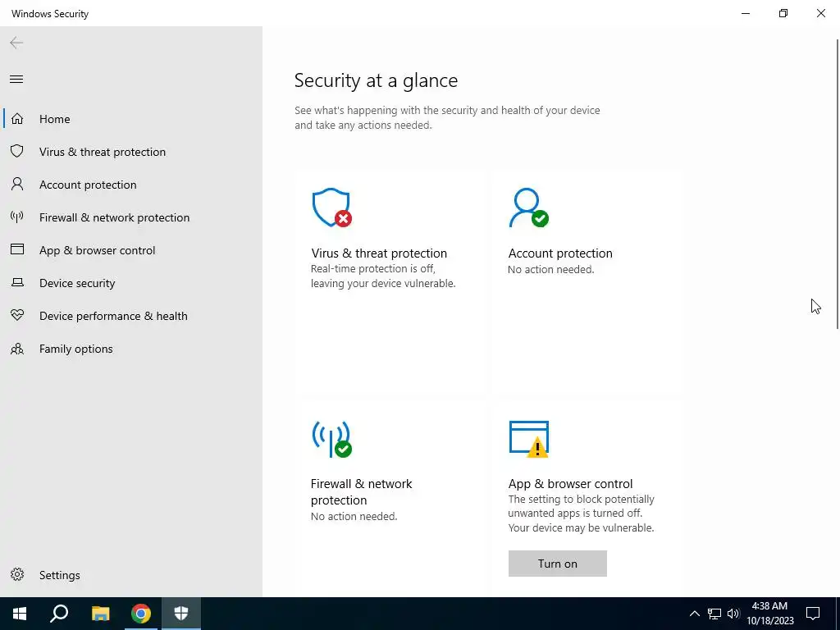Image resolution: width=840 pixels, height=630 pixels.
Task: Click the Windows Security shield taskbar icon
Action: pos(181,614)
